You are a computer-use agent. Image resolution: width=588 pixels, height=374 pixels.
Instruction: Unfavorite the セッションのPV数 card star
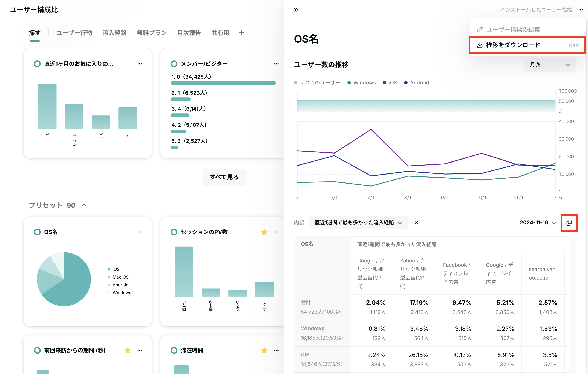(264, 232)
